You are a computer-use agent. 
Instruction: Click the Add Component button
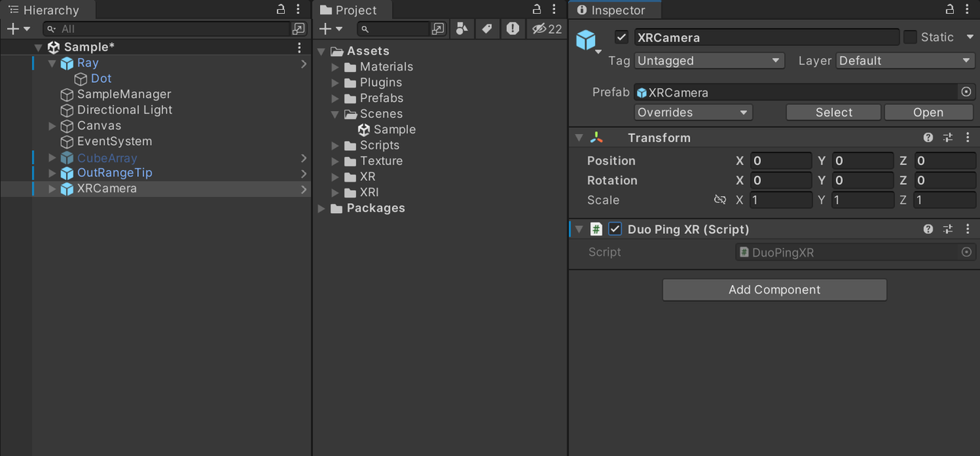pos(774,290)
